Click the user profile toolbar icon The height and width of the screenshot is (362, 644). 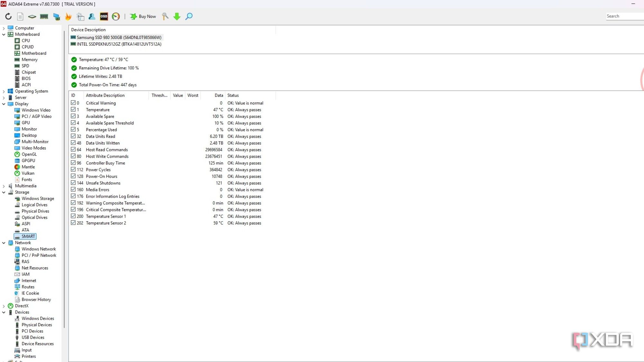(92, 16)
